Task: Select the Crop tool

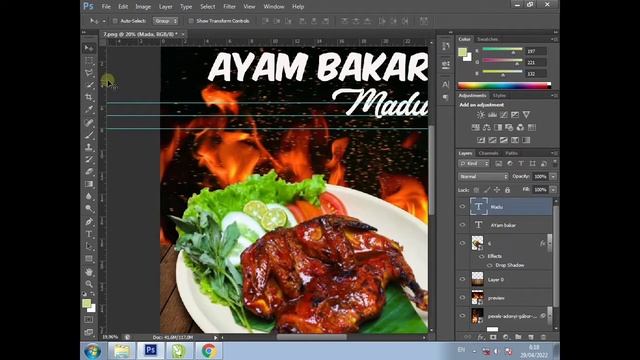Action: [x=89, y=98]
